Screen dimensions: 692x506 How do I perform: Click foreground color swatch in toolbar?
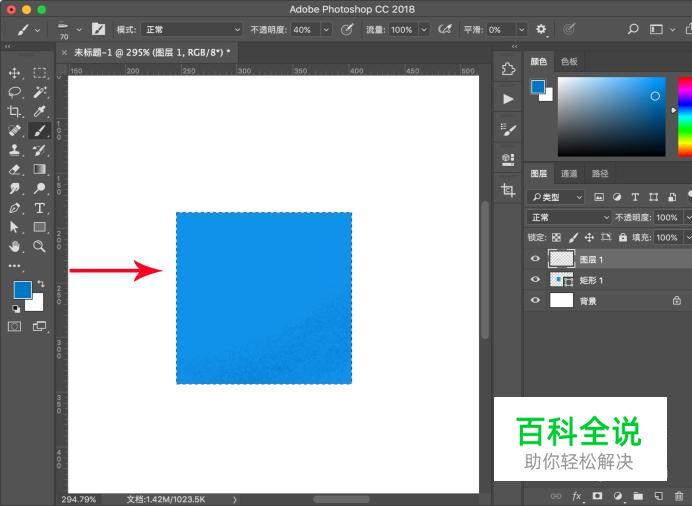(22, 290)
